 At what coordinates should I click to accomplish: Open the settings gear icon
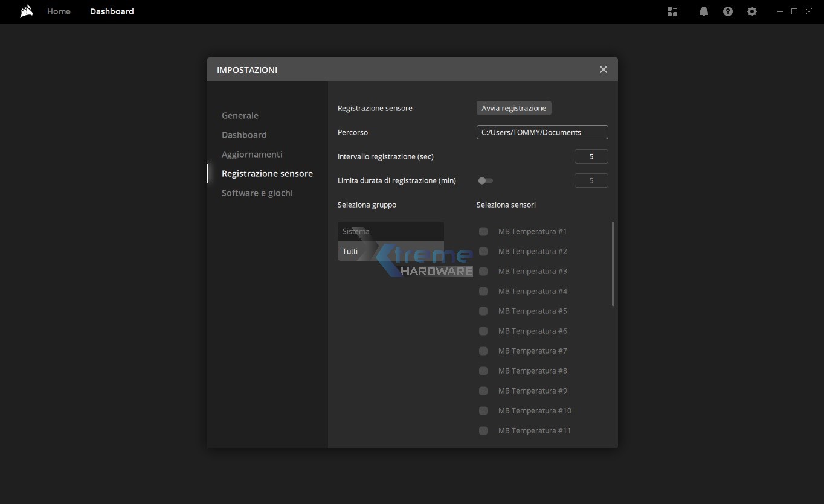pos(752,11)
